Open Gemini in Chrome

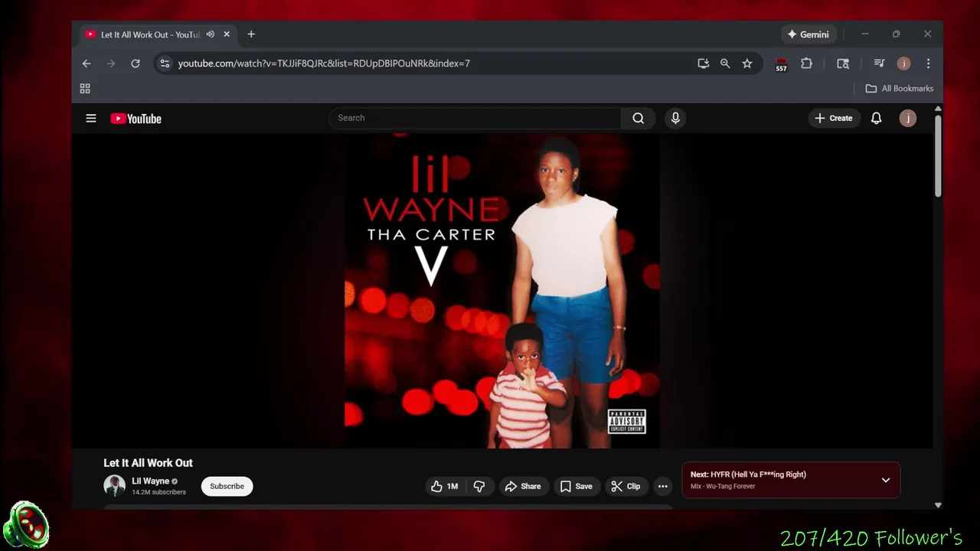[x=808, y=34]
